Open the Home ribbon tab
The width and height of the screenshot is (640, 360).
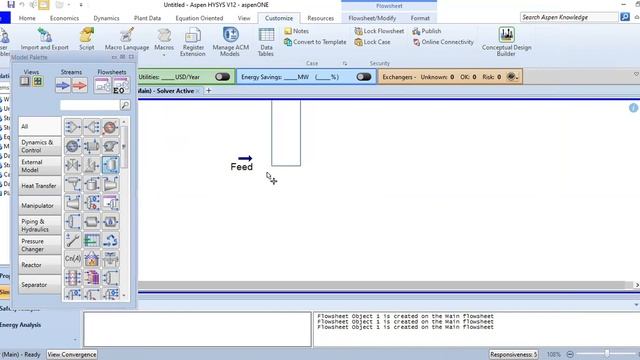tap(27, 18)
